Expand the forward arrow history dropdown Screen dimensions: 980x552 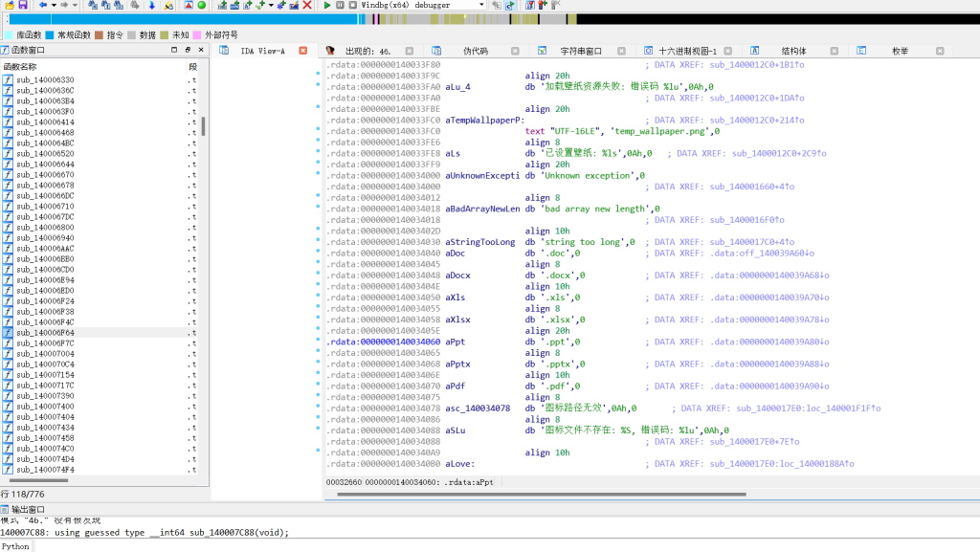coord(75,5)
